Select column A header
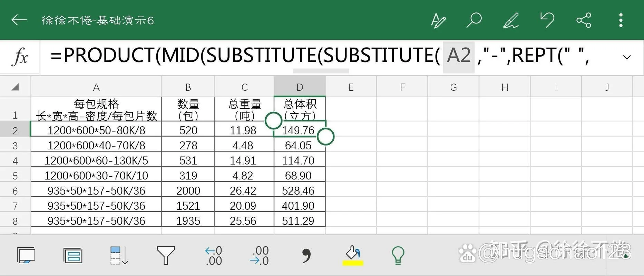This screenshot has height=276, width=644. (x=96, y=87)
